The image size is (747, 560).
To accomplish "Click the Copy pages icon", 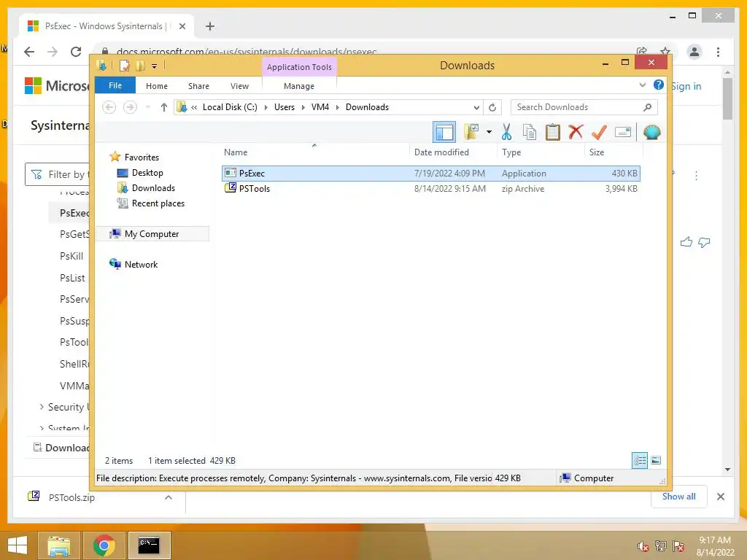I will point(530,132).
